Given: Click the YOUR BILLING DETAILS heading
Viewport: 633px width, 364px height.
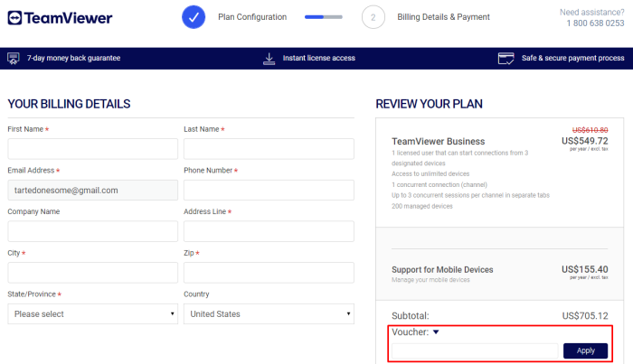Looking at the screenshot, I should coord(69,104).
